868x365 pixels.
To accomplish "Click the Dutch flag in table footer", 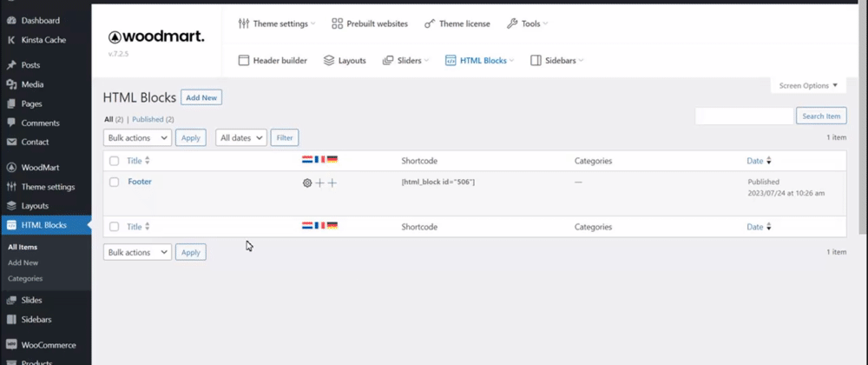I will pos(307,225).
